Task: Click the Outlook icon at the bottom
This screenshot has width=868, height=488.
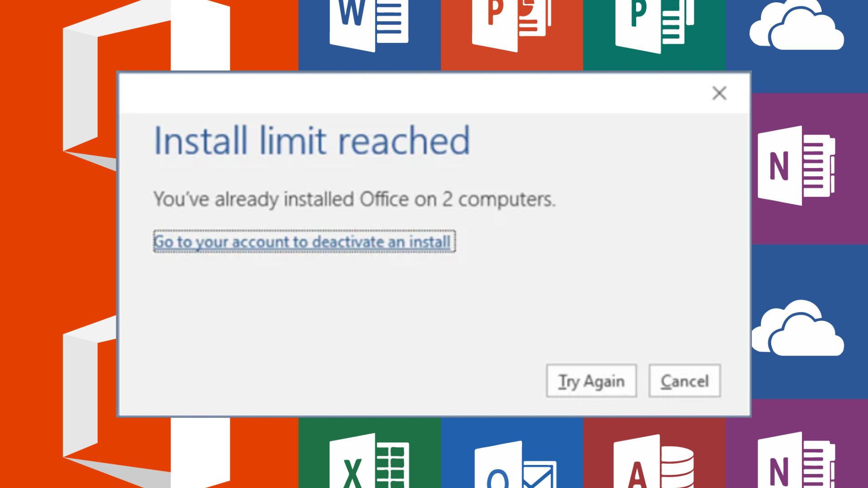Action: [x=515, y=465]
